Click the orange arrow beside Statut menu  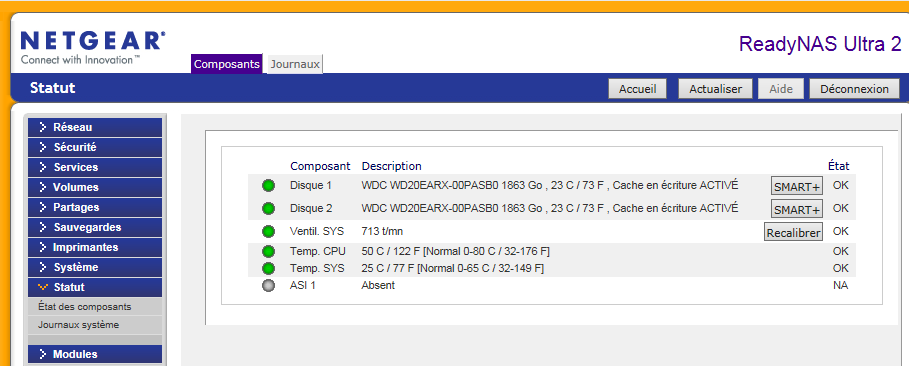42,287
